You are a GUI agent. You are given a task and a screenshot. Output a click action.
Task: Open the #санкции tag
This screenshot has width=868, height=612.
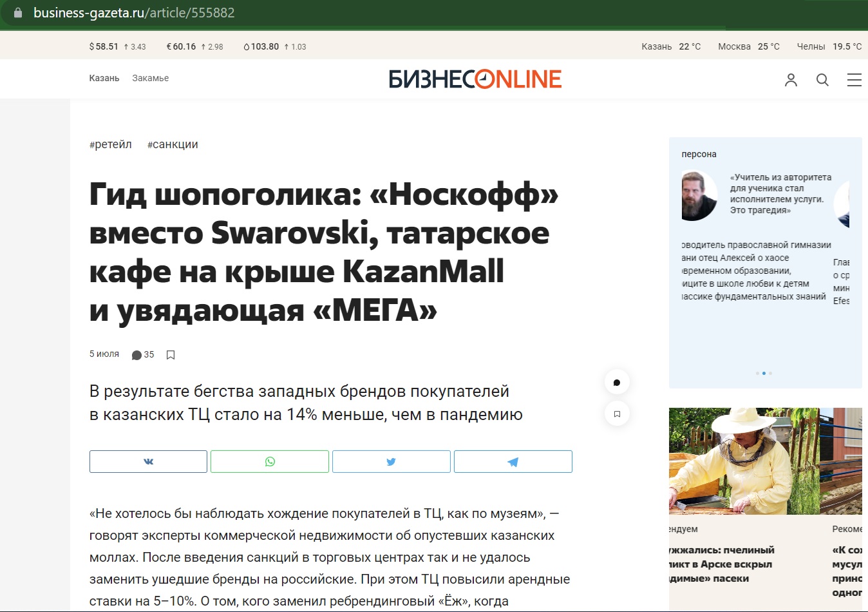click(x=173, y=144)
